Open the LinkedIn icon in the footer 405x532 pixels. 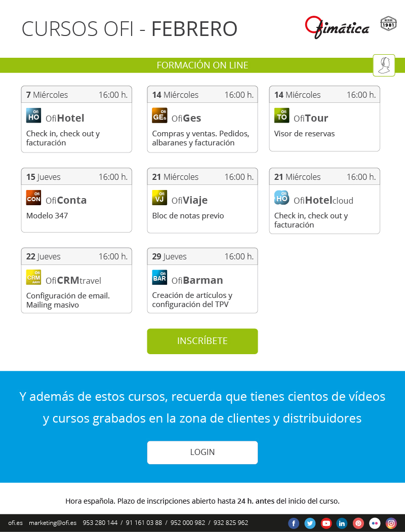tap(342, 523)
